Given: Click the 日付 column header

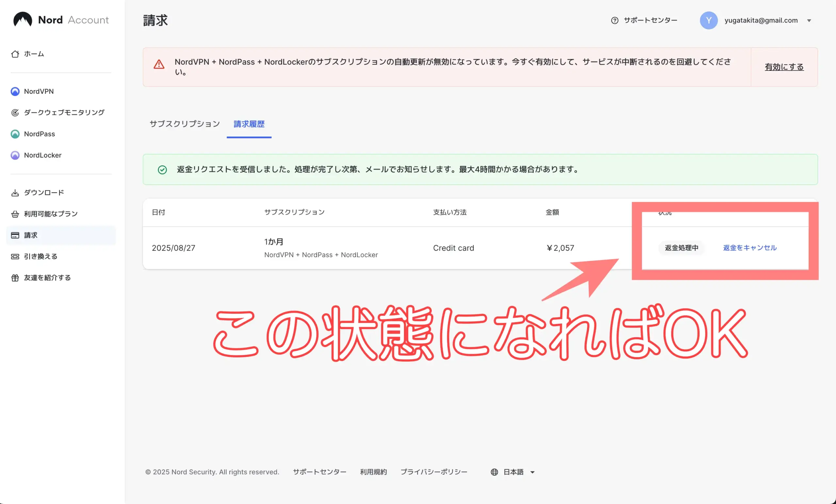Looking at the screenshot, I should tap(158, 212).
